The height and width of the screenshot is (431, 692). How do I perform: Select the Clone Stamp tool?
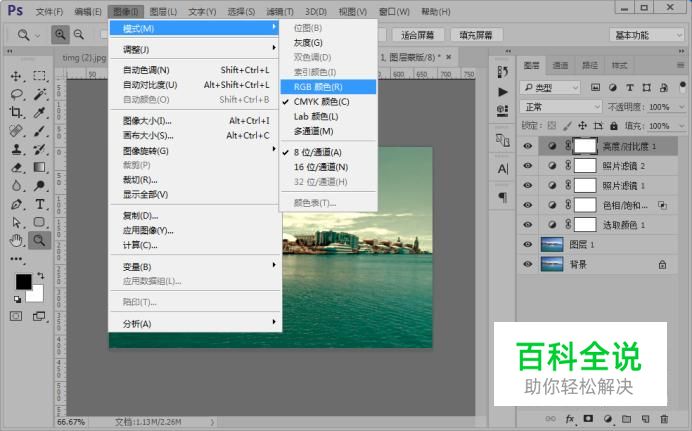16,149
